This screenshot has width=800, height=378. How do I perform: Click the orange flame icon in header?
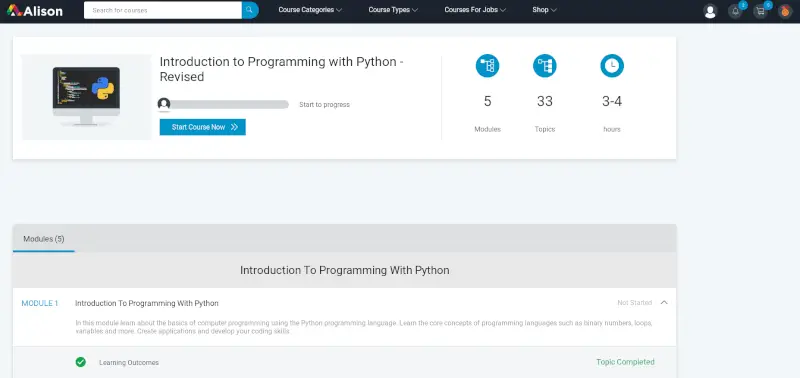[785, 11]
